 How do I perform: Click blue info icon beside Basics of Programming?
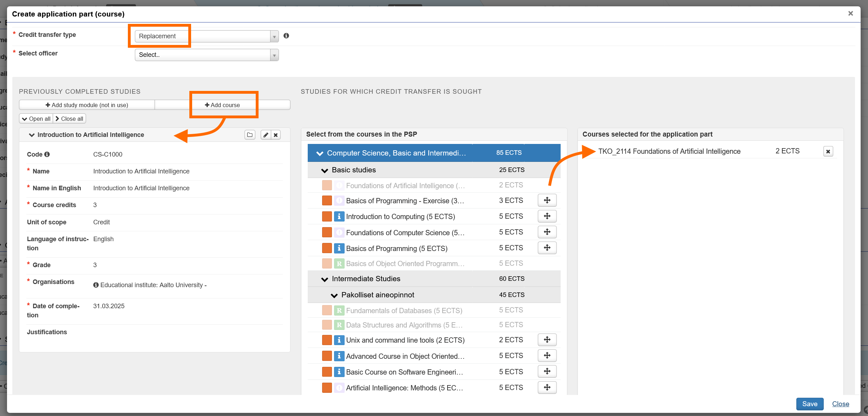pos(339,248)
